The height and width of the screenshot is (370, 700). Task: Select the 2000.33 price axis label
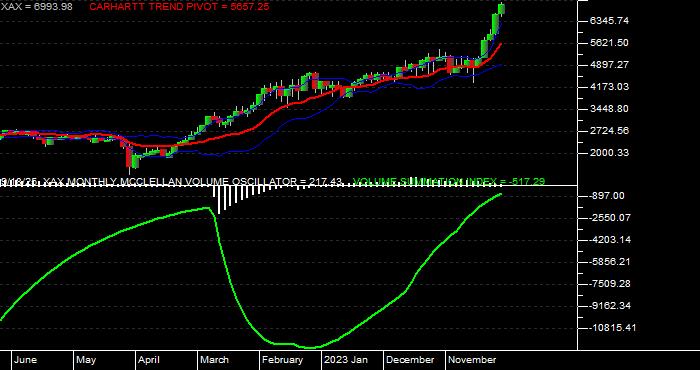609,153
